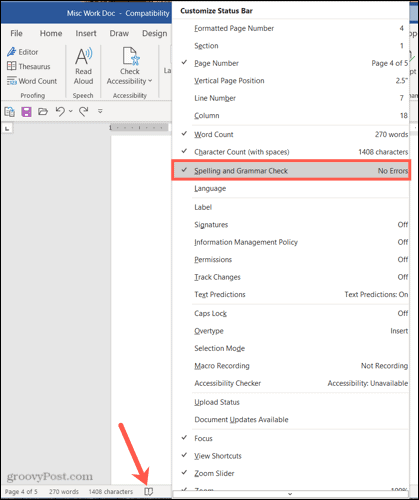This screenshot has height=500, width=419.
Task: Select Information Management Policy entry
Action: tap(291, 242)
